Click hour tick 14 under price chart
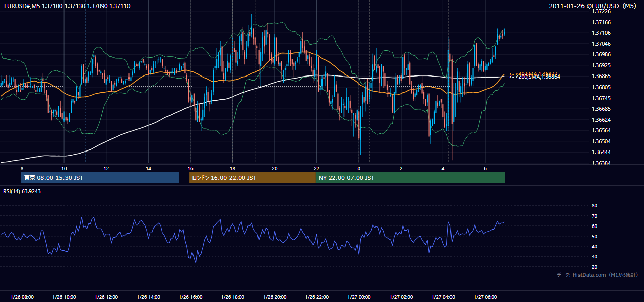Image resolution: width=644 pixels, height=302 pixels. click(148, 168)
